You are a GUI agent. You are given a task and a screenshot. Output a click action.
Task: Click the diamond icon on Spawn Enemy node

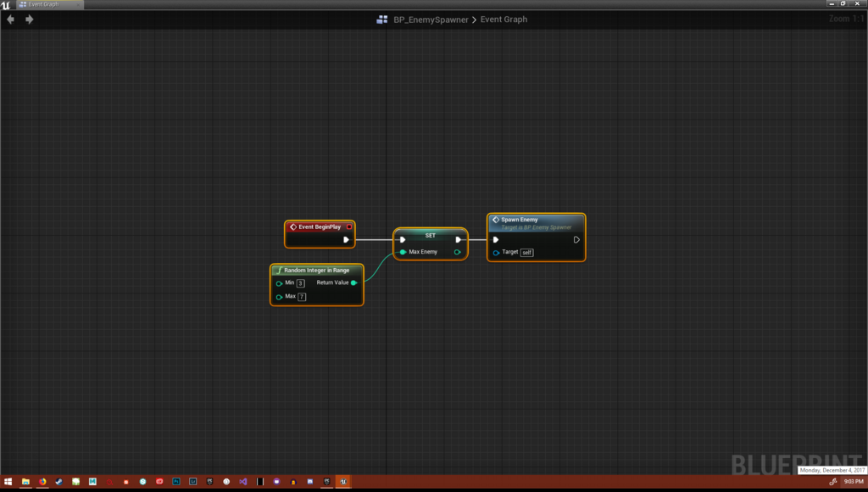pyautogui.click(x=495, y=220)
